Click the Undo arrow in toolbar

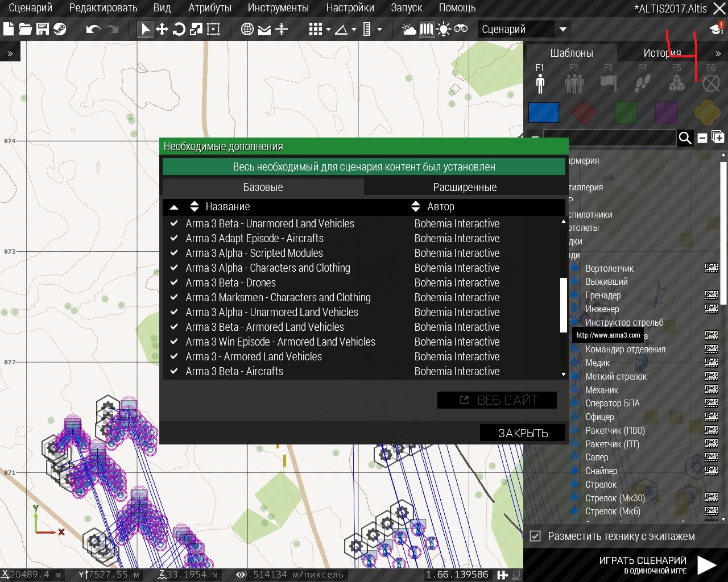point(93,29)
